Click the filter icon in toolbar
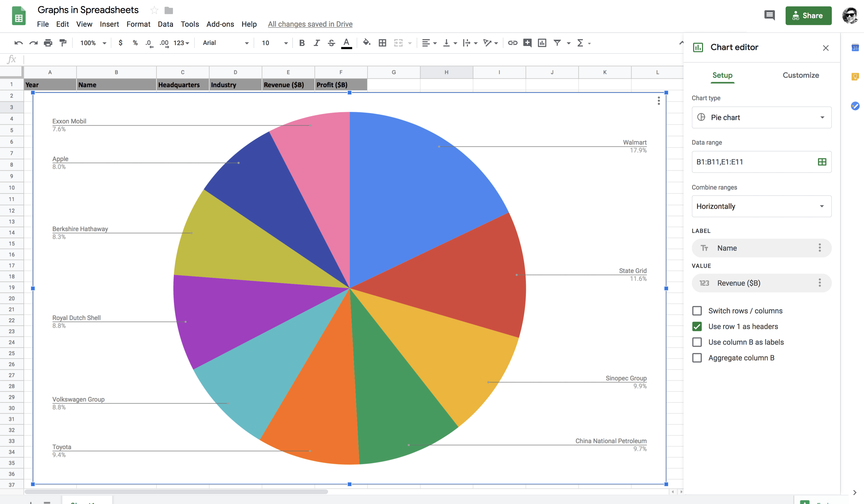The width and height of the screenshot is (864, 504). (557, 42)
